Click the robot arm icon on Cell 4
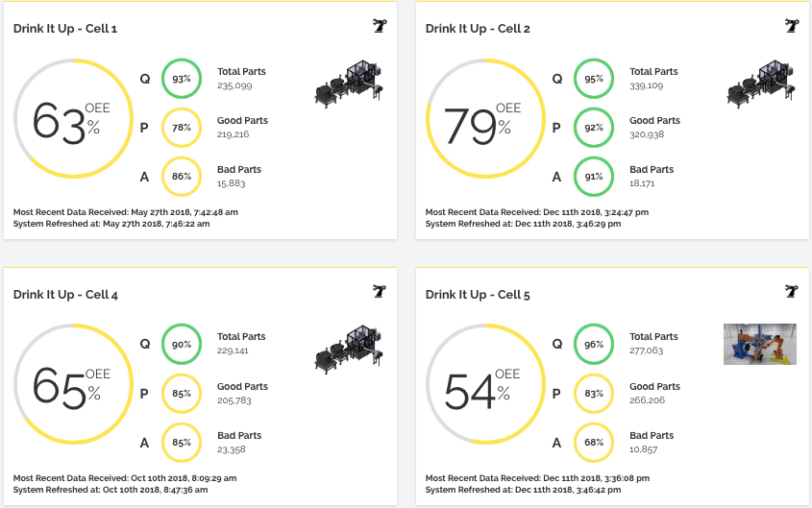This screenshot has height=508, width=812. click(380, 292)
